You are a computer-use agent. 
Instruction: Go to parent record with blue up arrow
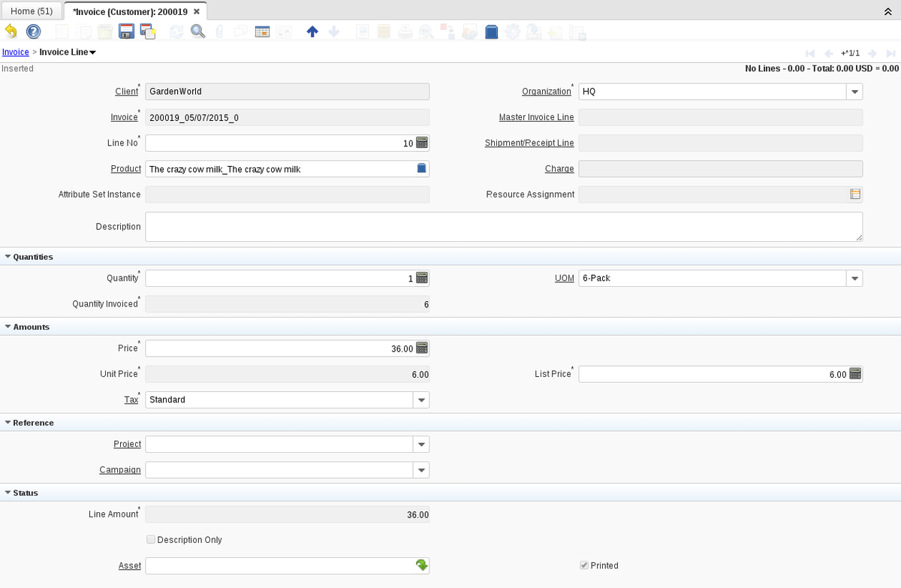click(x=312, y=32)
